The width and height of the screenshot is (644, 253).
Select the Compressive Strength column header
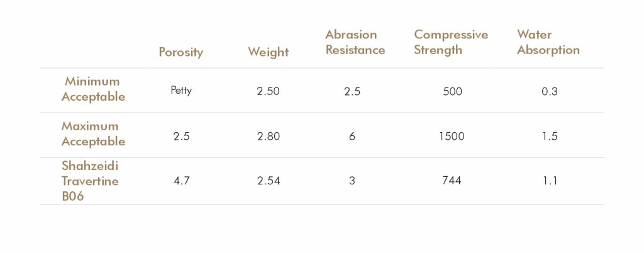pos(450,42)
